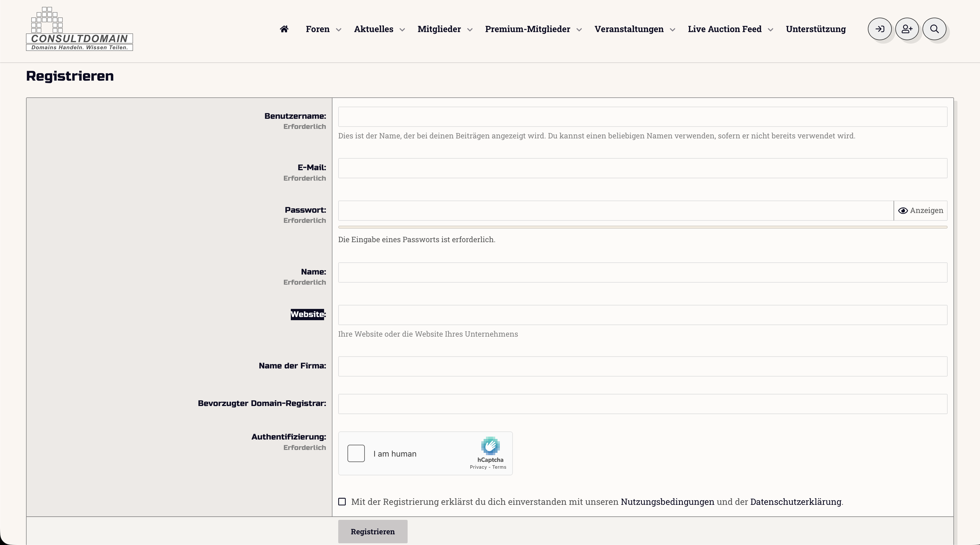
Task: Click the home icon in navigation
Action: (x=284, y=29)
